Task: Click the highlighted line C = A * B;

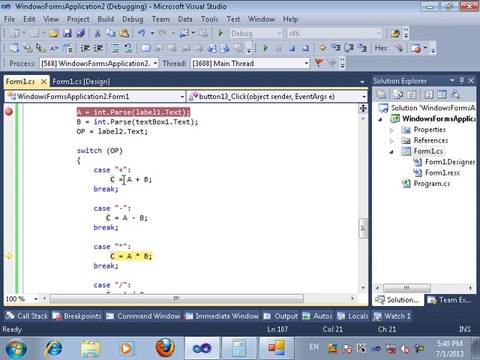Action: [131, 256]
